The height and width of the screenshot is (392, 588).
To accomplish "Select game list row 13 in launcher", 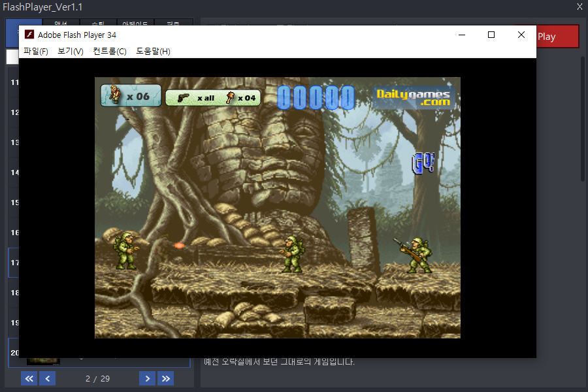I will click(x=14, y=142).
